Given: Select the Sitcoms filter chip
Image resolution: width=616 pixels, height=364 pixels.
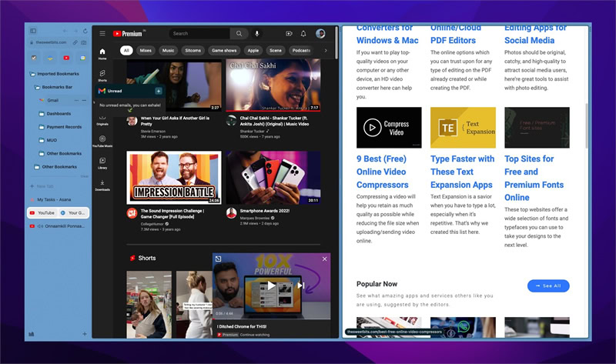Looking at the screenshot, I should [193, 50].
